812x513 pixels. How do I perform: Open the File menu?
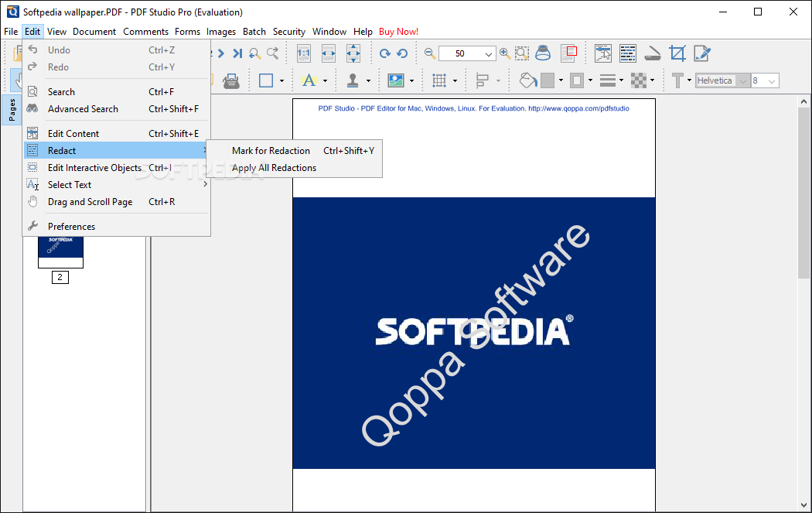point(11,32)
